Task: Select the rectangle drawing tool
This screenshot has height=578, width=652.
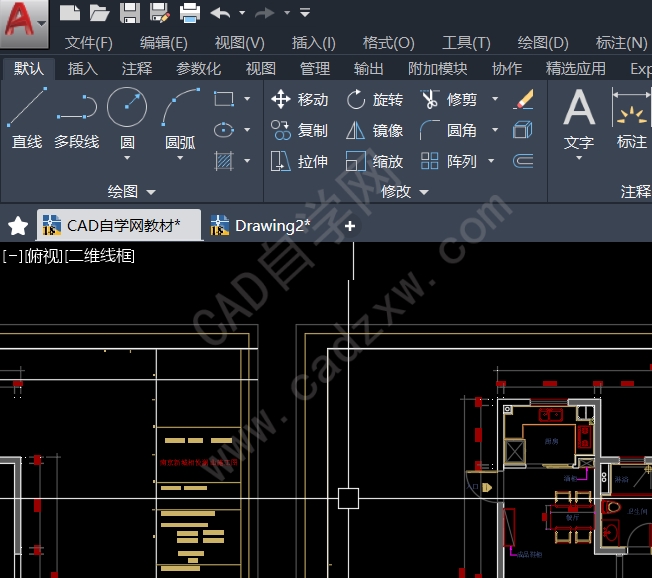Action: [x=224, y=99]
